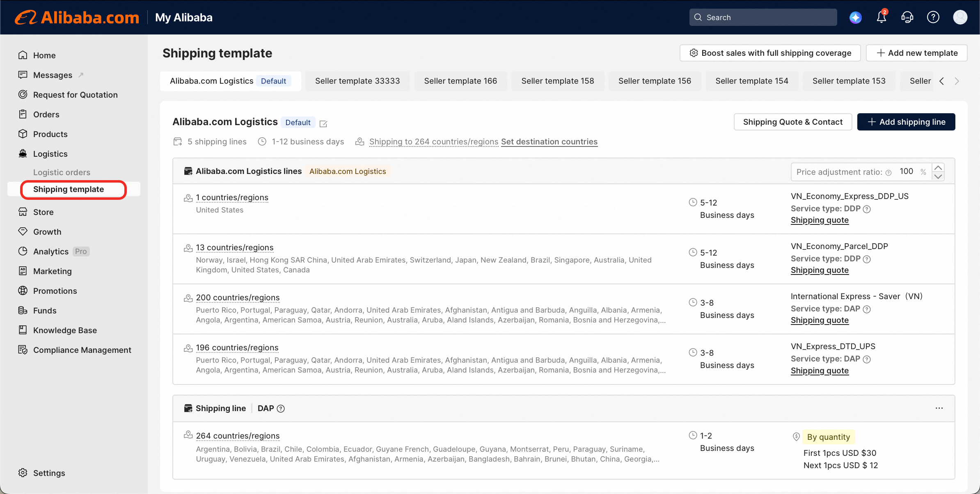Open customer service headset icon
This screenshot has width=980, height=494.
(907, 17)
